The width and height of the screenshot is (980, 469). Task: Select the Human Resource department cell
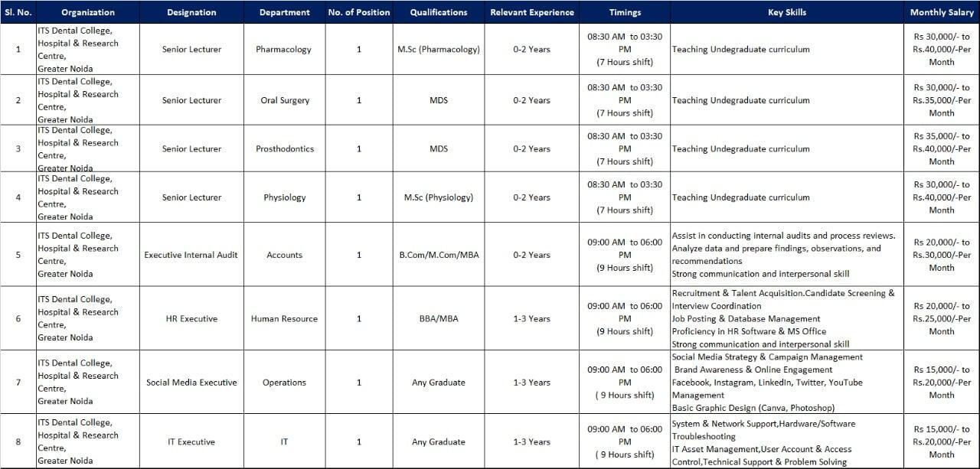coord(284,318)
